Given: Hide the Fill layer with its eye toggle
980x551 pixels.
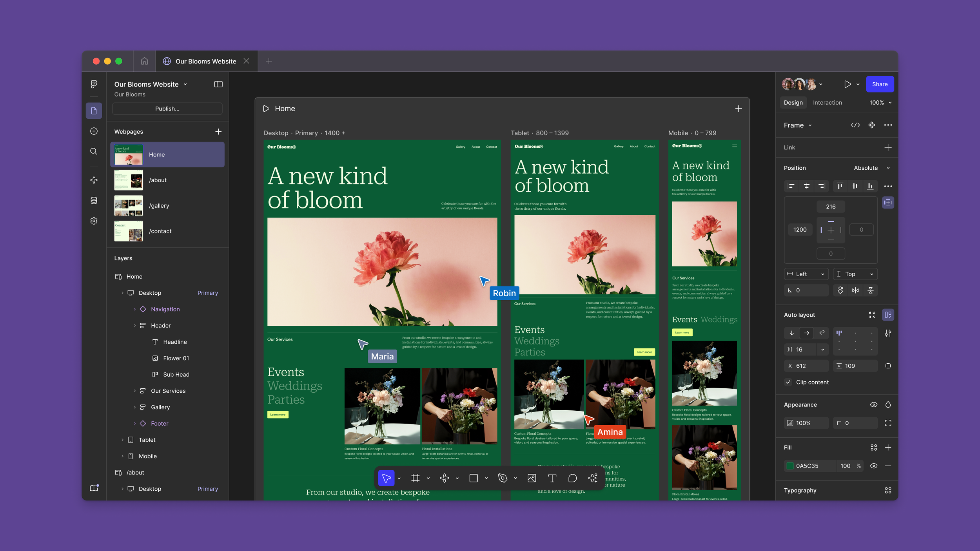Looking at the screenshot, I should 874,466.
